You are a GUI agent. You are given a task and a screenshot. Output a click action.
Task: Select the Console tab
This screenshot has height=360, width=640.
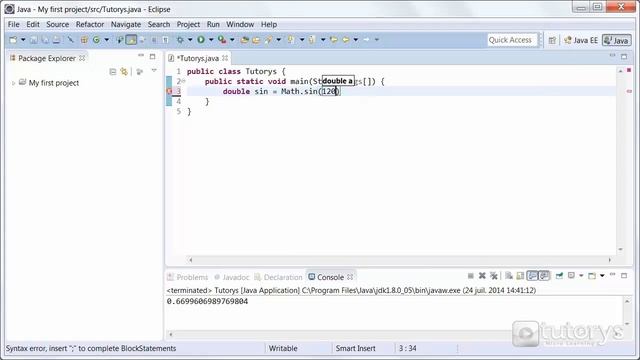(x=331, y=277)
